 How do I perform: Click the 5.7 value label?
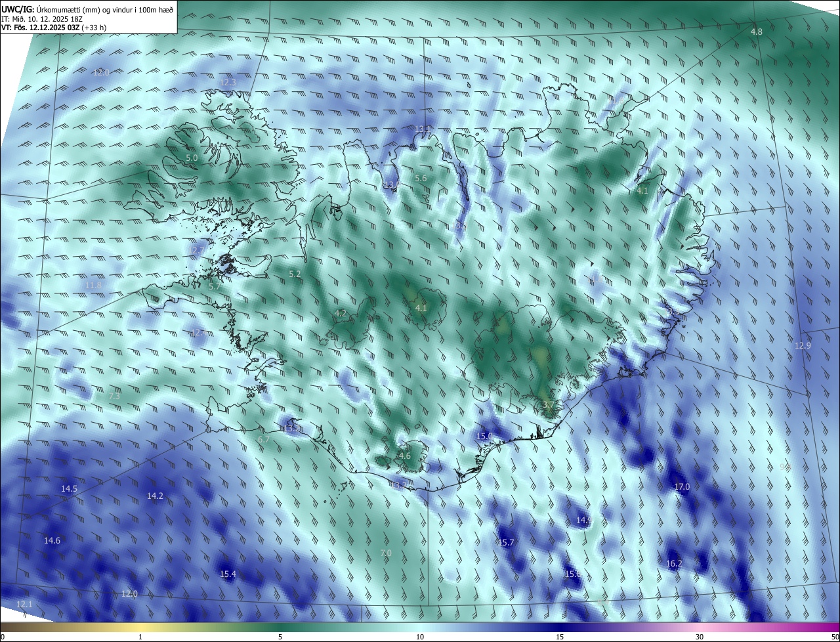[x=215, y=286]
